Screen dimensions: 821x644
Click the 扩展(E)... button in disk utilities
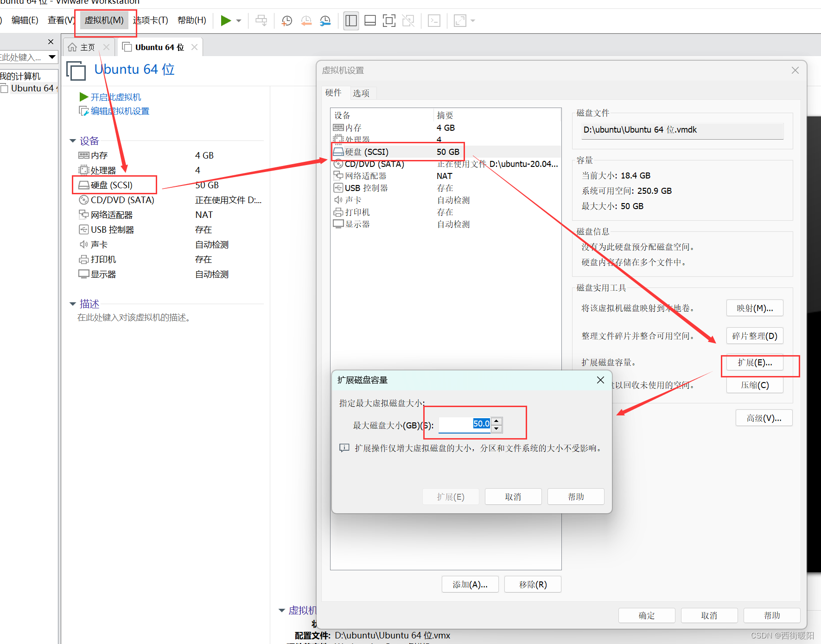755,363
